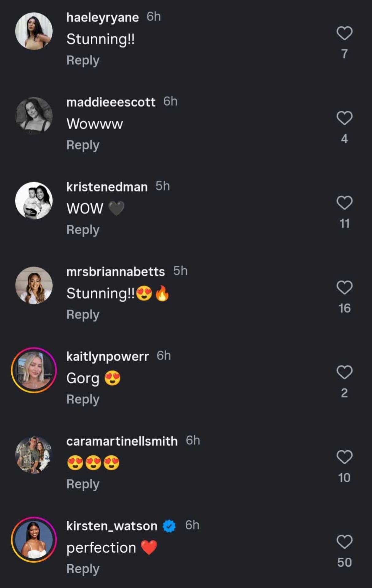View kirsten_watson's story ring avatar

(34, 540)
